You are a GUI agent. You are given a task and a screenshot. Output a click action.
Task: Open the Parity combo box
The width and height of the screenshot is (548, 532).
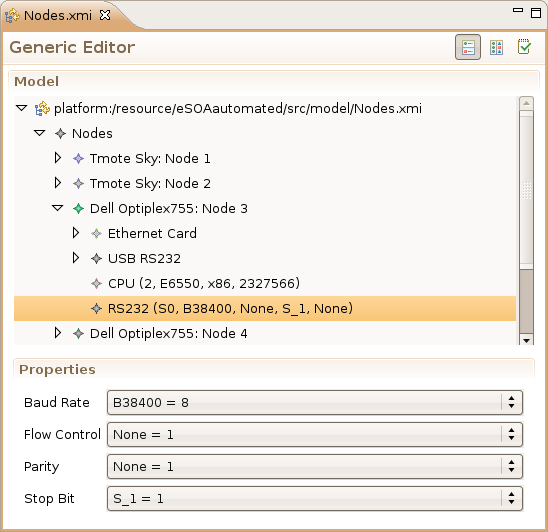tap(315, 466)
